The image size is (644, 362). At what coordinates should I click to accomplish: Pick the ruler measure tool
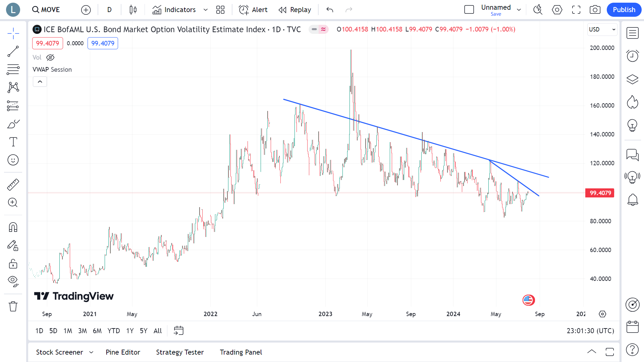pyautogui.click(x=13, y=184)
